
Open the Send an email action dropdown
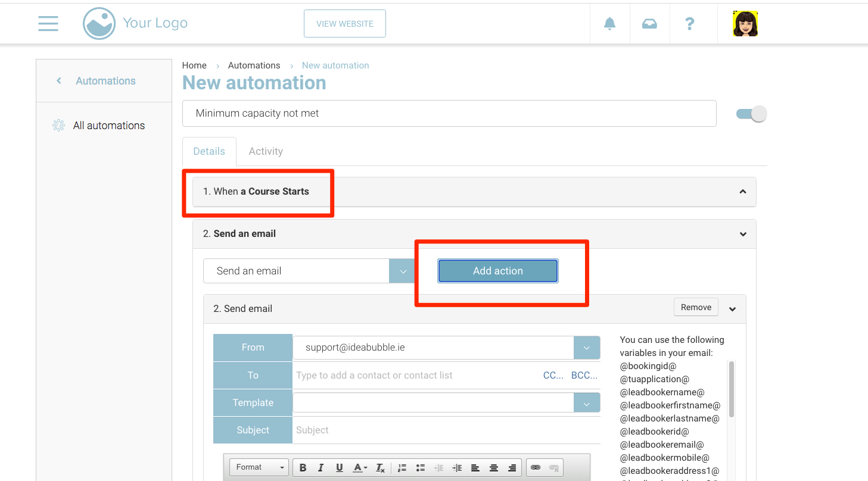403,271
